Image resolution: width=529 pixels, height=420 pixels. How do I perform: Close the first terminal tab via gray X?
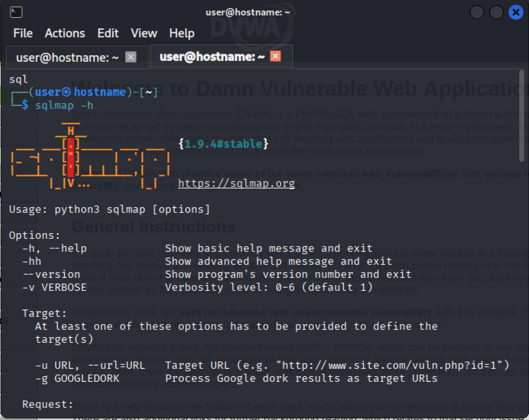130,57
